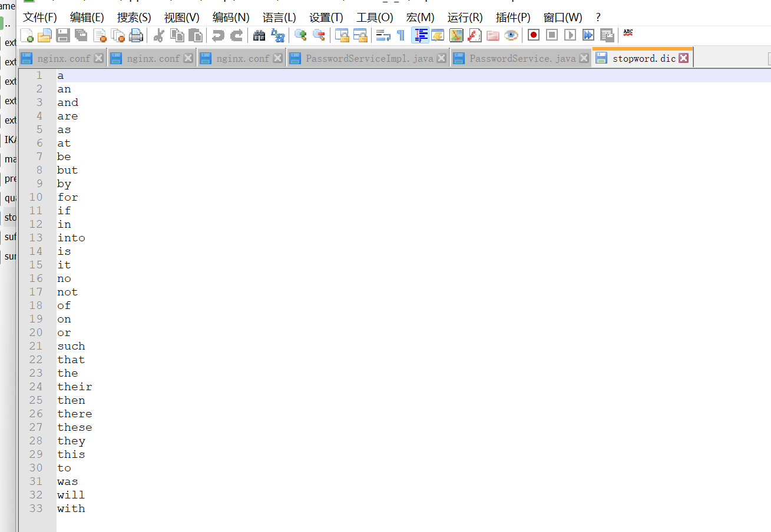Screen dimensions: 771x532
Task: Toggle file monitoring with the eye icon
Action: coord(511,35)
